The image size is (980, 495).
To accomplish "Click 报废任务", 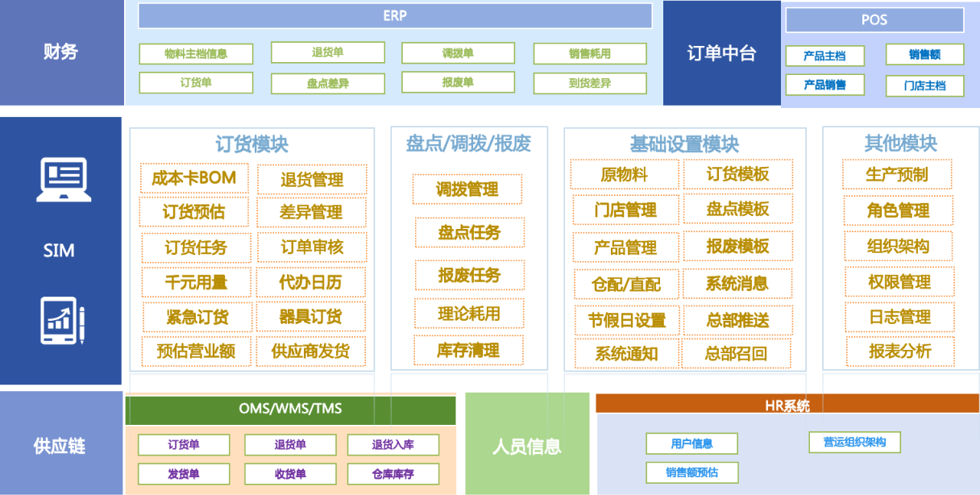I will (x=470, y=275).
